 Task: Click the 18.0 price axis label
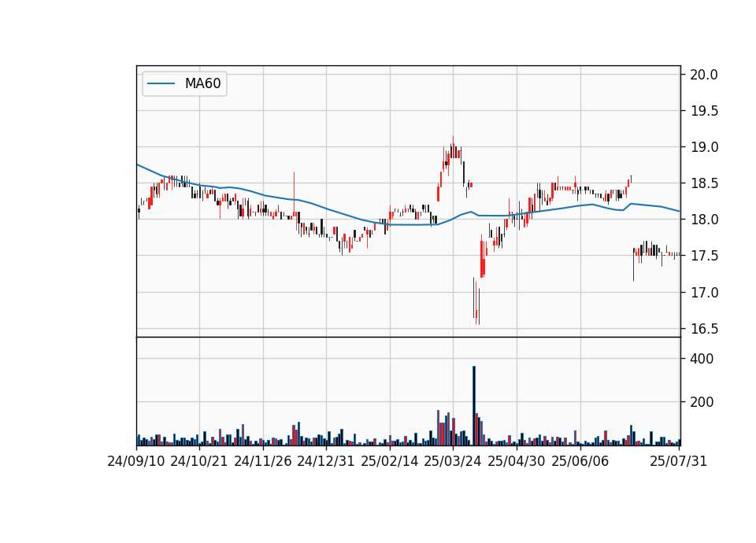click(704, 220)
